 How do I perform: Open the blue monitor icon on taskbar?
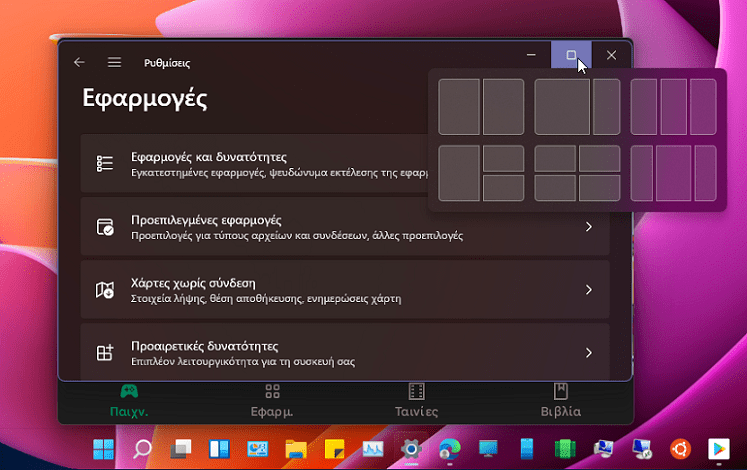click(488, 449)
